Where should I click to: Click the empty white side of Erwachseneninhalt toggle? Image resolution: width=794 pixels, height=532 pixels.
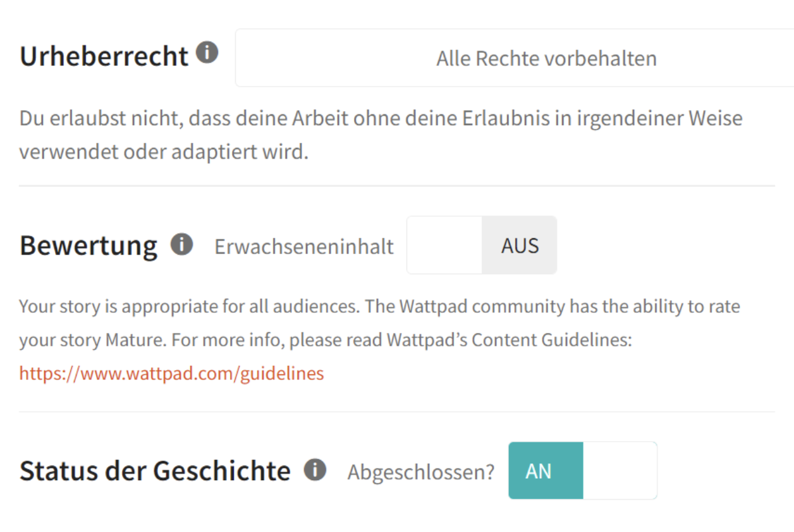(x=444, y=245)
